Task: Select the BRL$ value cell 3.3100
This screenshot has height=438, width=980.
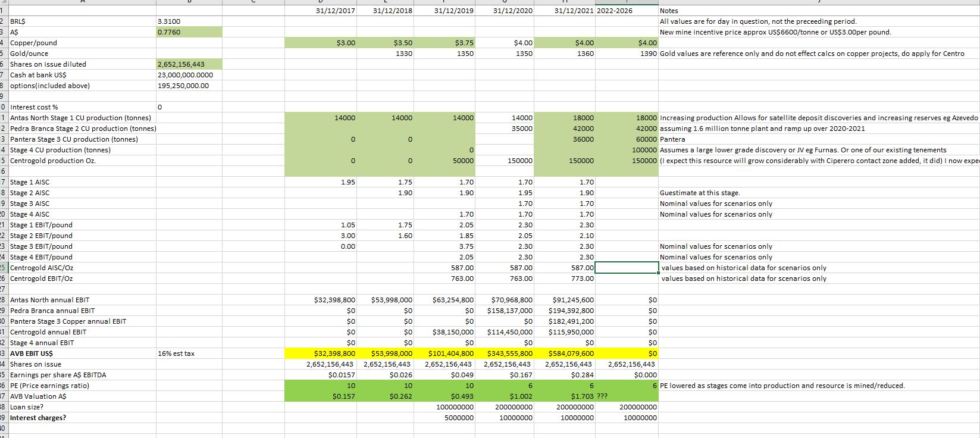Action: coord(189,21)
